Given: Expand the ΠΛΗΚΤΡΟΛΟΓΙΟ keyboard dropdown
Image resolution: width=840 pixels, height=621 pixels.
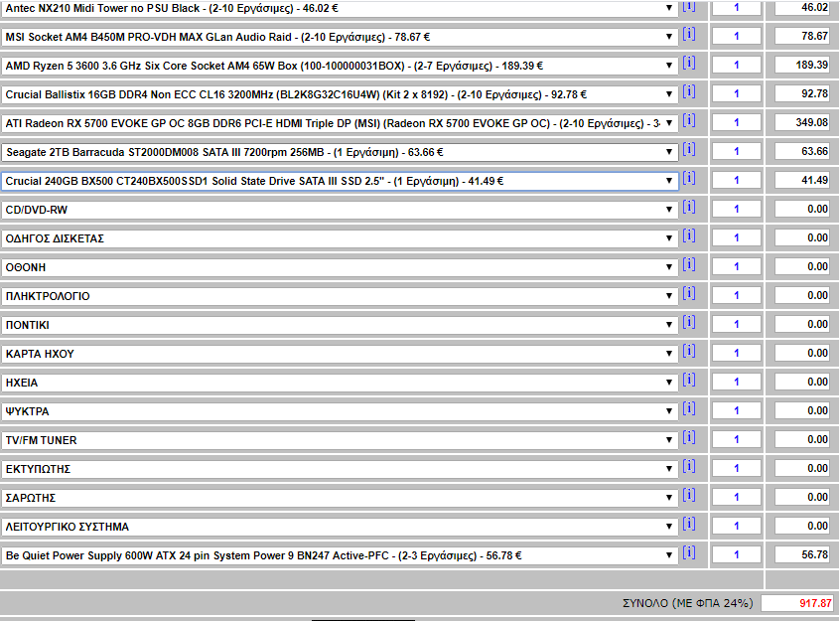Looking at the screenshot, I should point(340,296).
